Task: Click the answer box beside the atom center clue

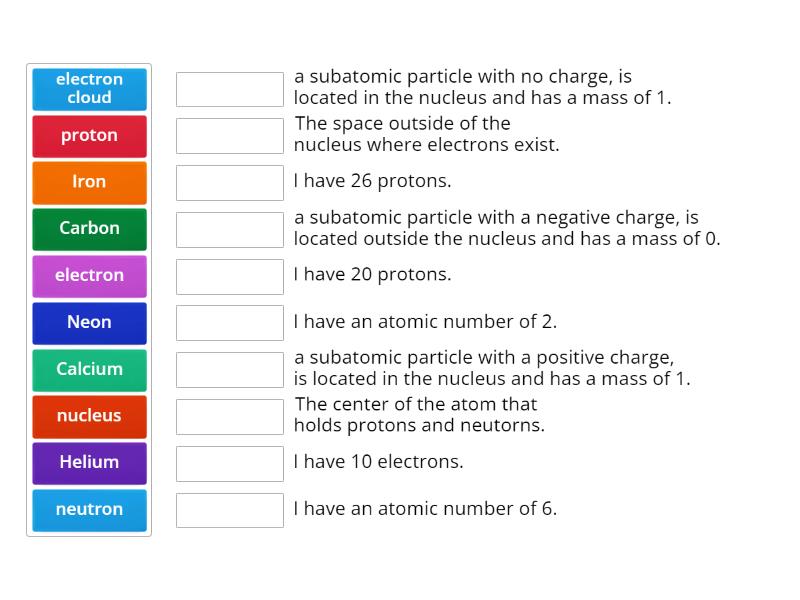Action: tap(229, 416)
